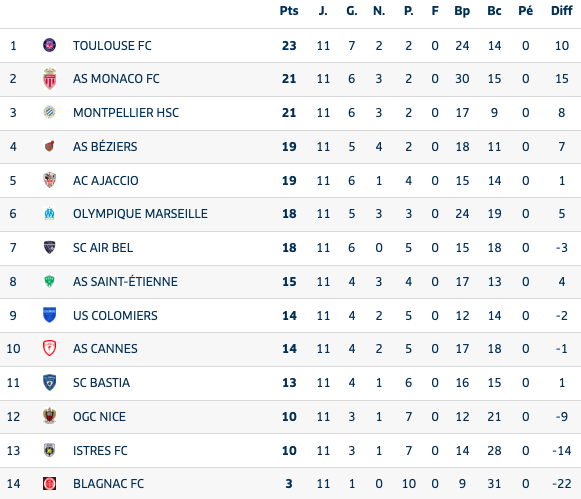Open the SC Air Bel team link
Screen dimensions: 581x499
point(103,247)
